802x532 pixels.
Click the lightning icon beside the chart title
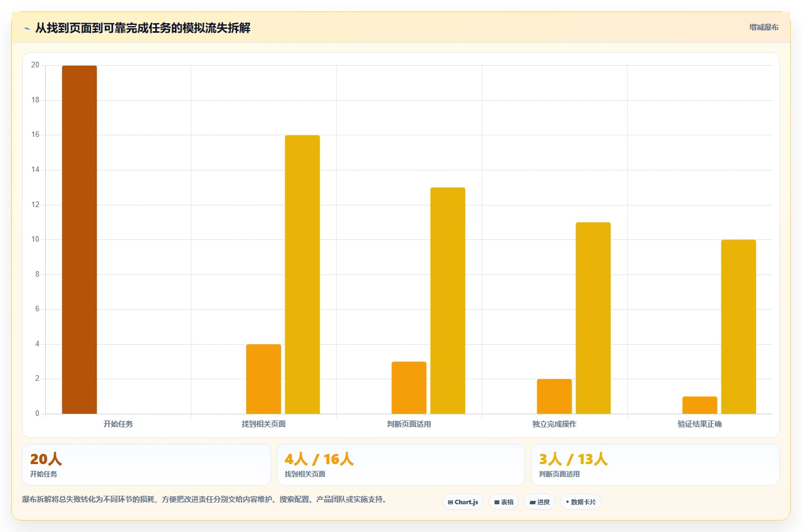point(27,28)
